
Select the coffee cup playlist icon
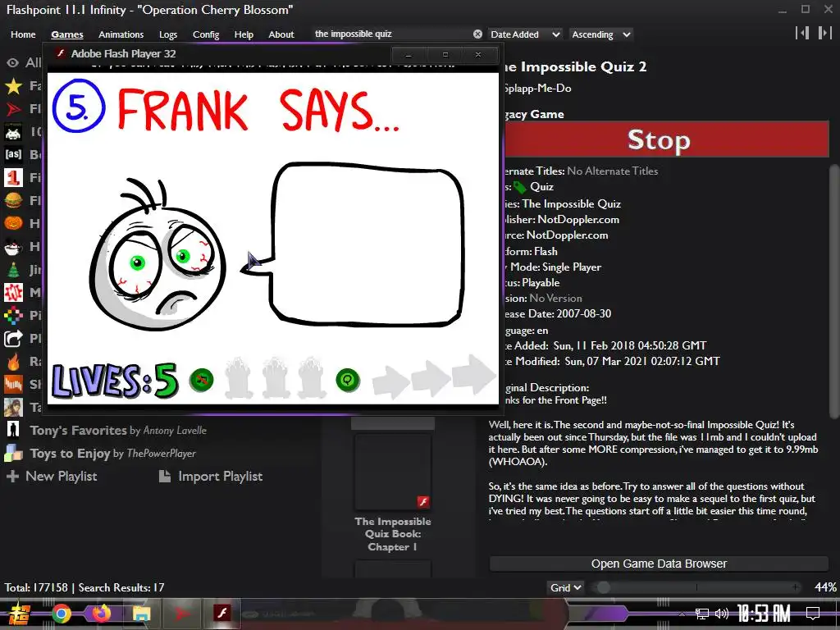(13, 246)
